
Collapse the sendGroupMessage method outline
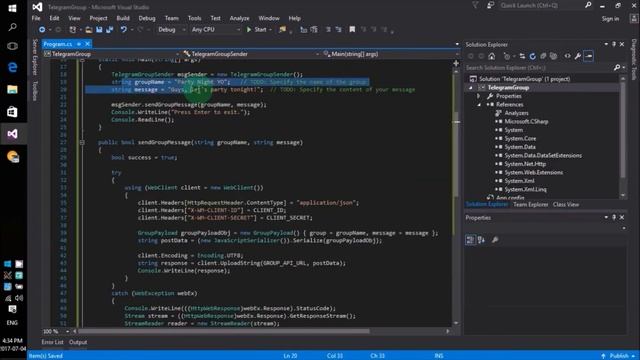click(82, 142)
